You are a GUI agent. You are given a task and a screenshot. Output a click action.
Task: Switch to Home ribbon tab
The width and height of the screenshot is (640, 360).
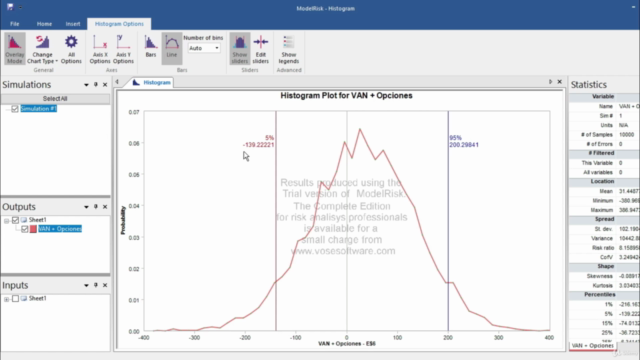44,24
